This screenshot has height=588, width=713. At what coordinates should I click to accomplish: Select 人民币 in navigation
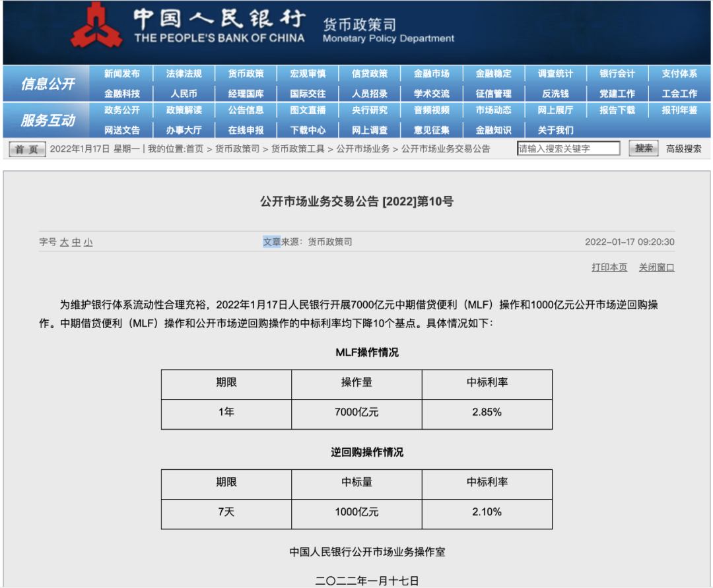point(184,94)
